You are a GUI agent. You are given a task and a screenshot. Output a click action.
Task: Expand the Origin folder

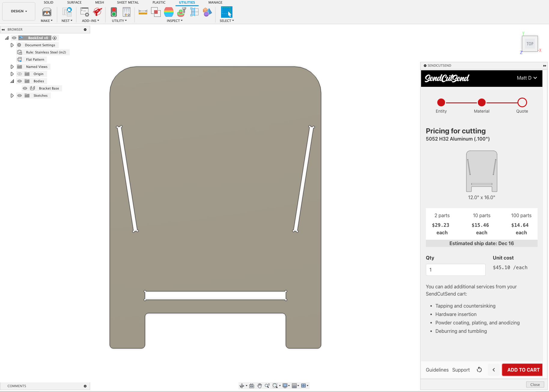(x=12, y=74)
